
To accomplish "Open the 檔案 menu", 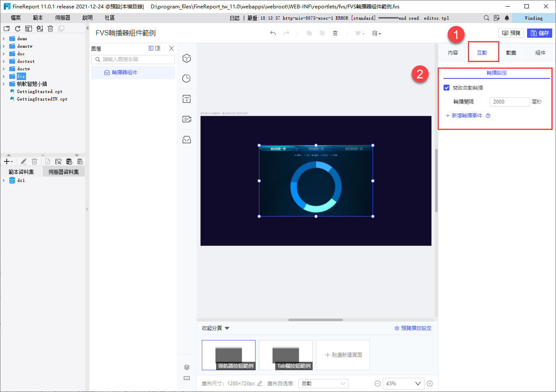I will point(16,18).
